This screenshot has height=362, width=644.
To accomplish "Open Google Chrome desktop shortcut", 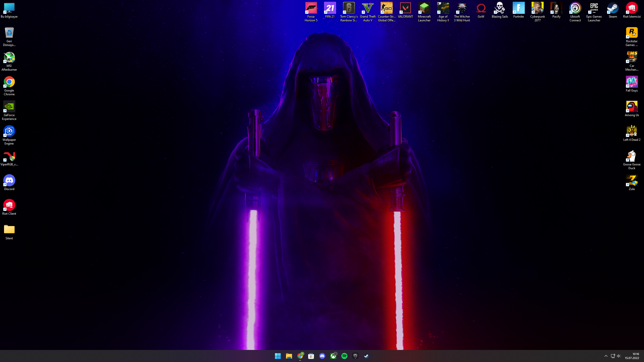I will point(9,86).
